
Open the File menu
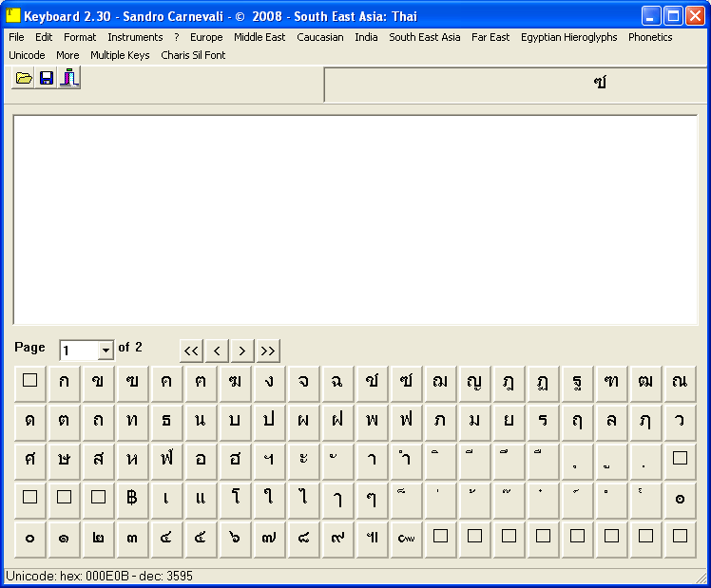pyautogui.click(x=16, y=37)
